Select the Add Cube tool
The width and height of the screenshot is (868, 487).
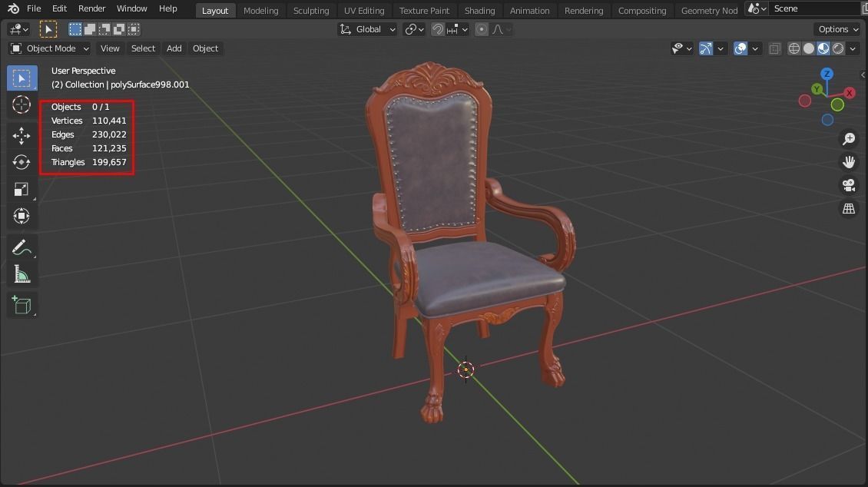pyautogui.click(x=22, y=305)
